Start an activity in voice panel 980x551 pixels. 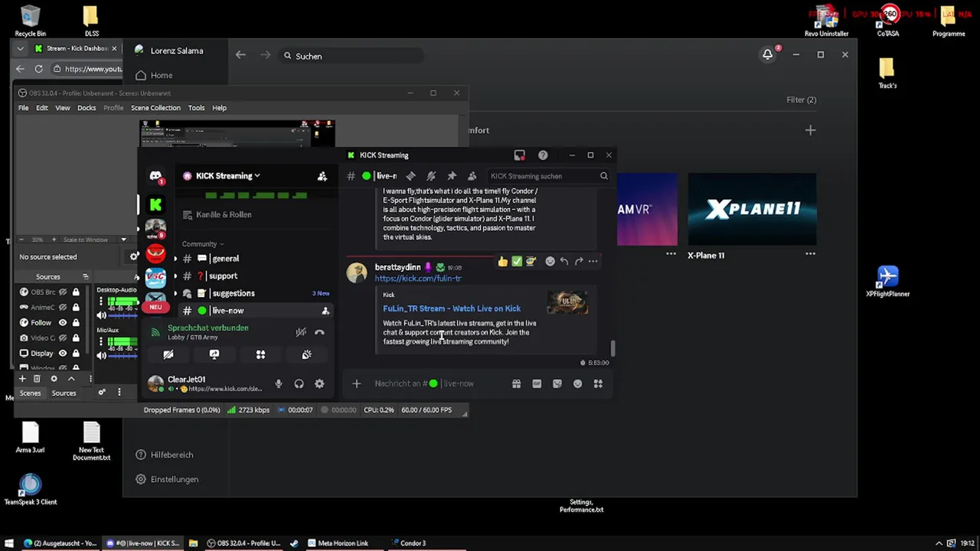pos(260,354)
